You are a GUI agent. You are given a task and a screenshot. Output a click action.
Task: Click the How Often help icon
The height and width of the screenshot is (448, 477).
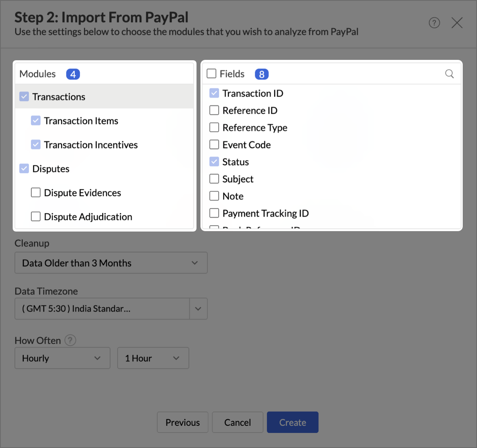(x=70, y=341)
